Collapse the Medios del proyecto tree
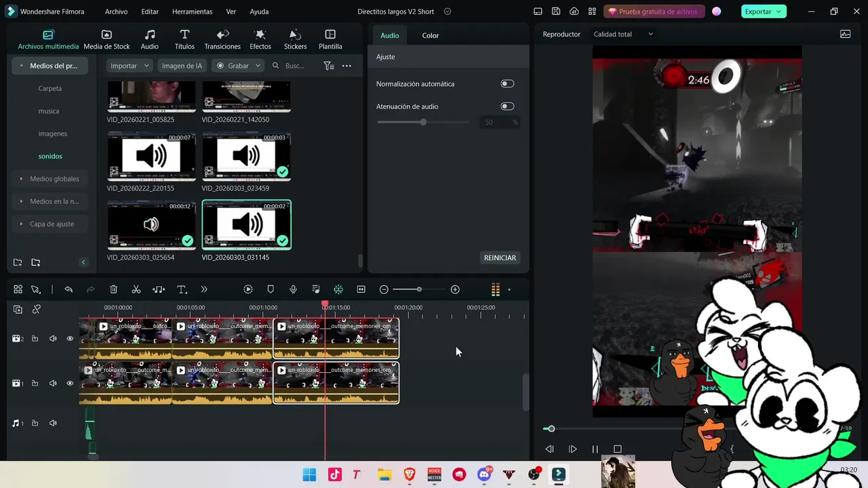This screenshot has width=868, height=488. tap(22, 66)
